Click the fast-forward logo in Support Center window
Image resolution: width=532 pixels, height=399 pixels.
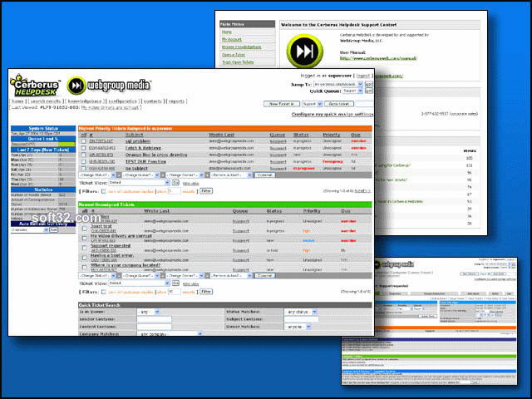coord(304,52)
